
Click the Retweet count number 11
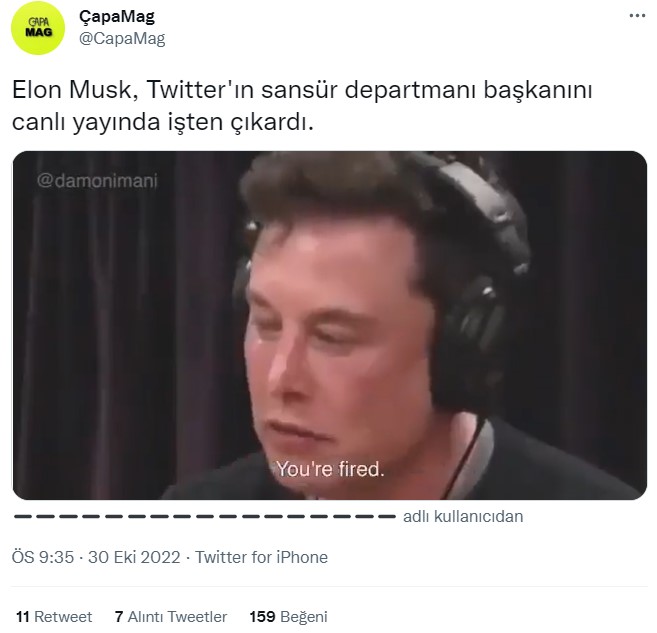pyautogui.click(x=23, y=617)
